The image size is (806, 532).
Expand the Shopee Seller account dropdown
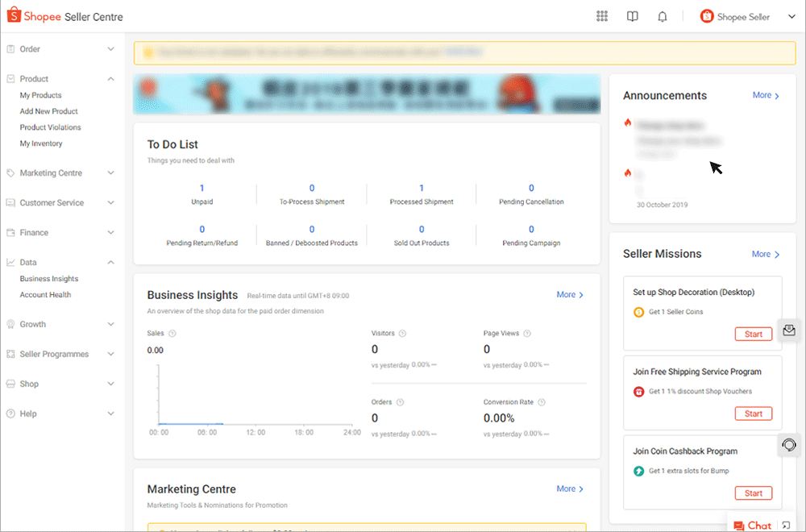791,15
